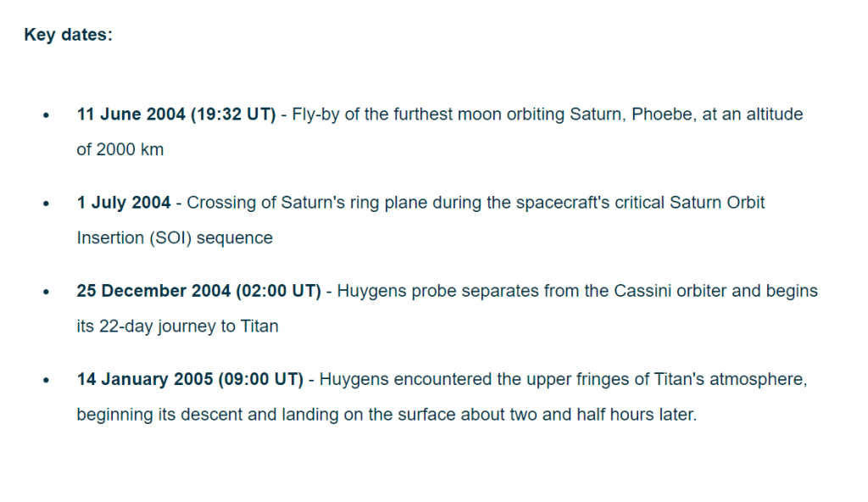
Task: Click 'its 22-day journey to Titan' line
Action: pos(177,326)
